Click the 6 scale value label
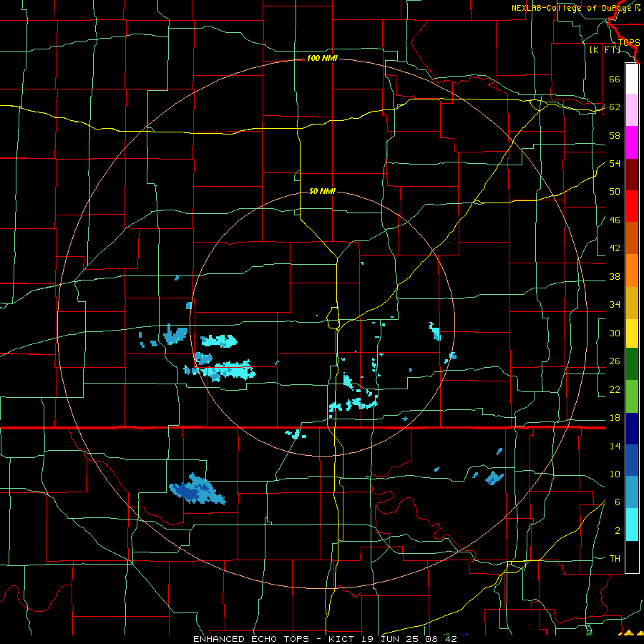Screen dimensions: 644x644 (617, 502)
